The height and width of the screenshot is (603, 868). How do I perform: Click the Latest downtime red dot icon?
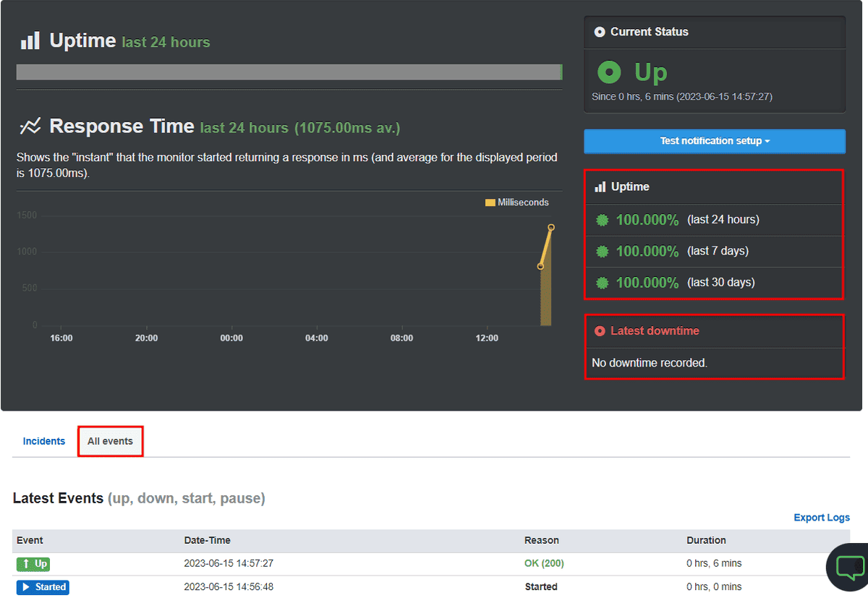[x=600, y=330]
